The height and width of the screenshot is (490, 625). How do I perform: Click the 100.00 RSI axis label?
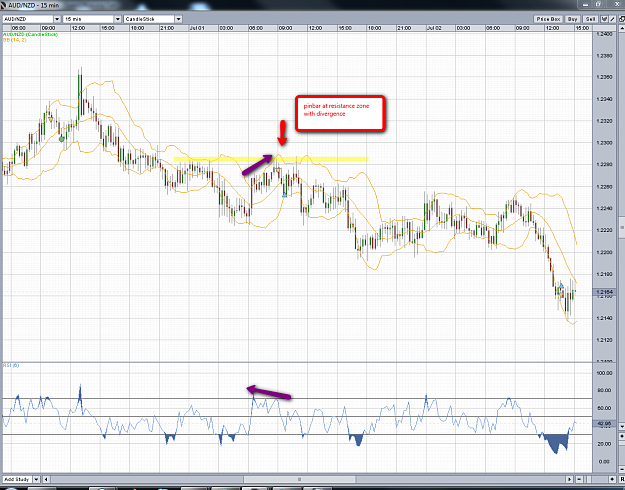(604, 373)
